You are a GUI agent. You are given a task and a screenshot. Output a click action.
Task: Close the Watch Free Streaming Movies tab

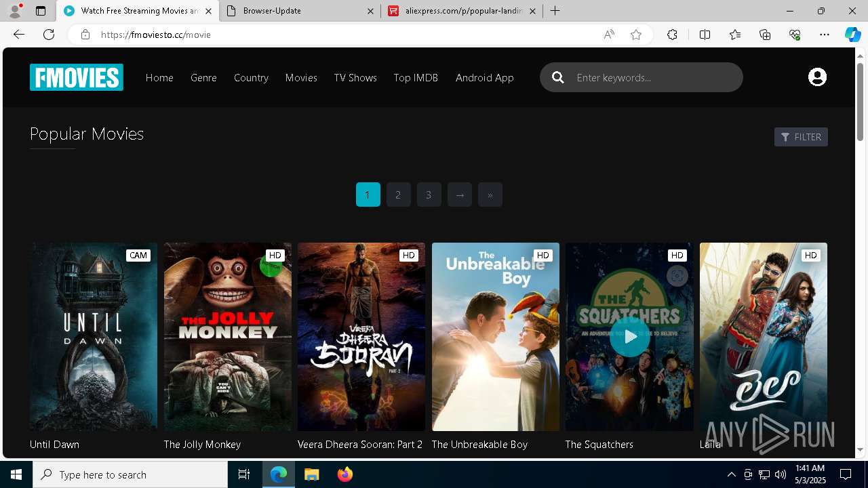pos(208,11)
